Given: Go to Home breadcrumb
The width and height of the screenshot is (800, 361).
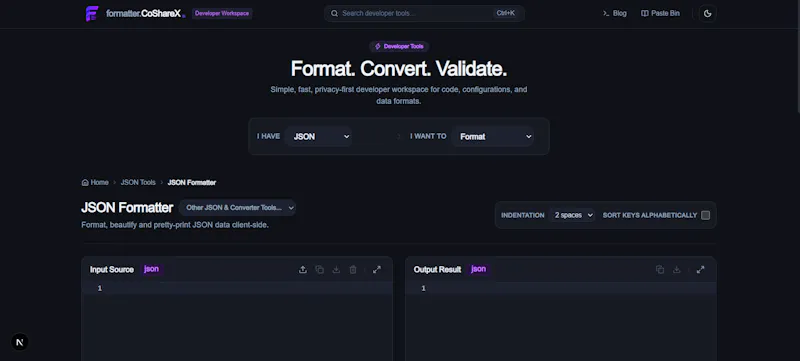Looking at the screenshot, I should 95,183.
